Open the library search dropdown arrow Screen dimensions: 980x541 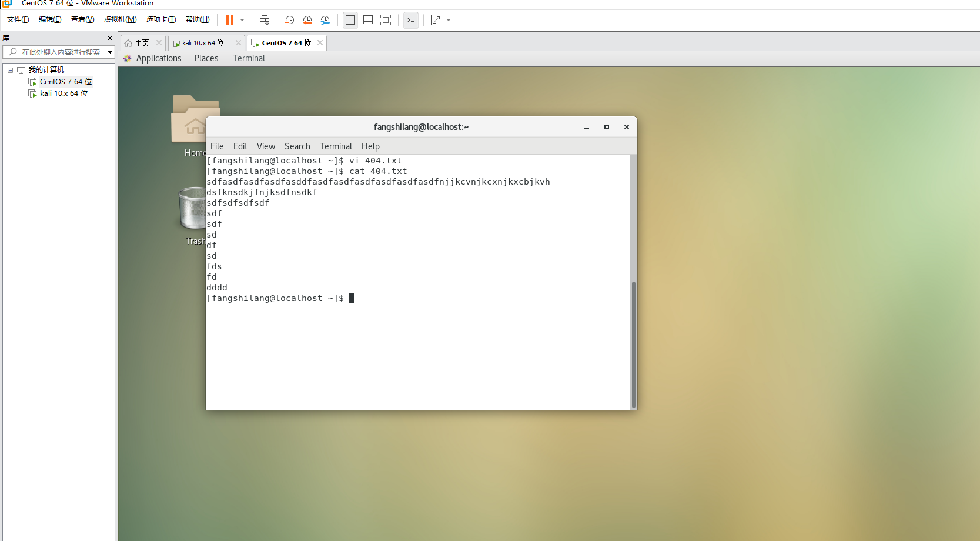click(x=110, y=52)
